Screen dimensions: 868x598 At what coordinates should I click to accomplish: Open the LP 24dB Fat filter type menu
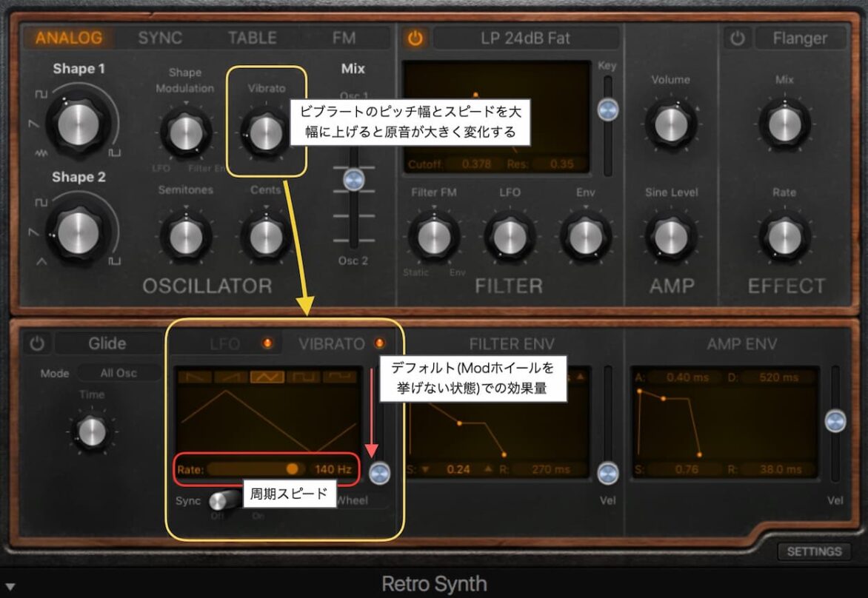click(528, 38)
